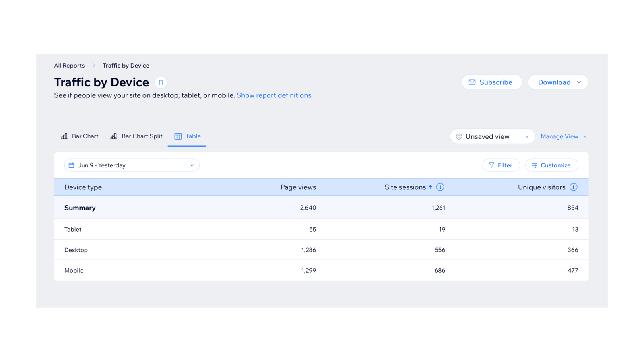The height and width of the screenshot is (362, 644).
Task: Click the alert icon inside Unsaved view
Action: pos(459,136)
